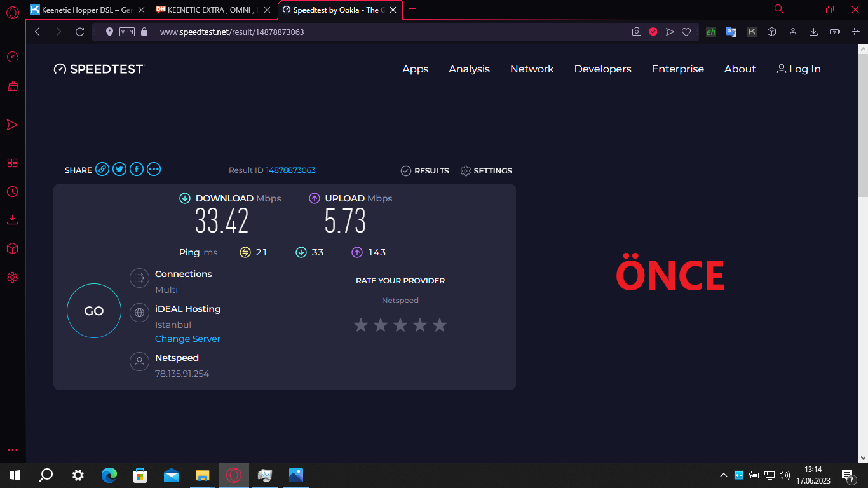Bookmark page with the heart icon

pyautogui.click(x=686, y=32)
